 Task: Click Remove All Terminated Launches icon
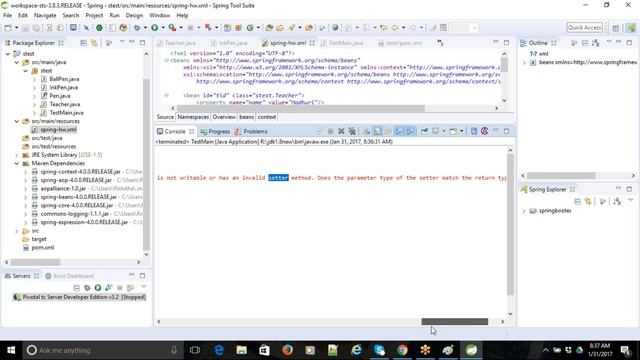(352, 131)
